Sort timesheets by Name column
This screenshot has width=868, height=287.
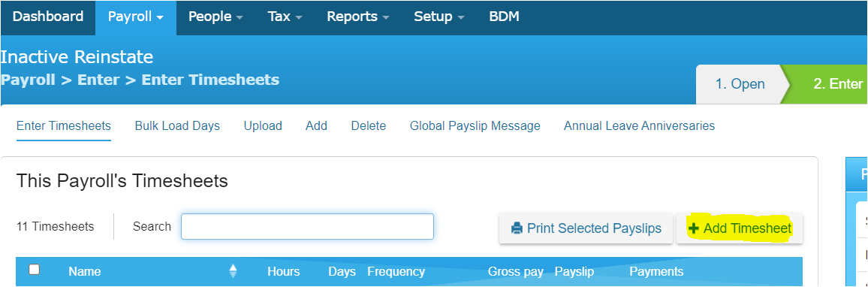pyautogui.click(x=85, y=271)
